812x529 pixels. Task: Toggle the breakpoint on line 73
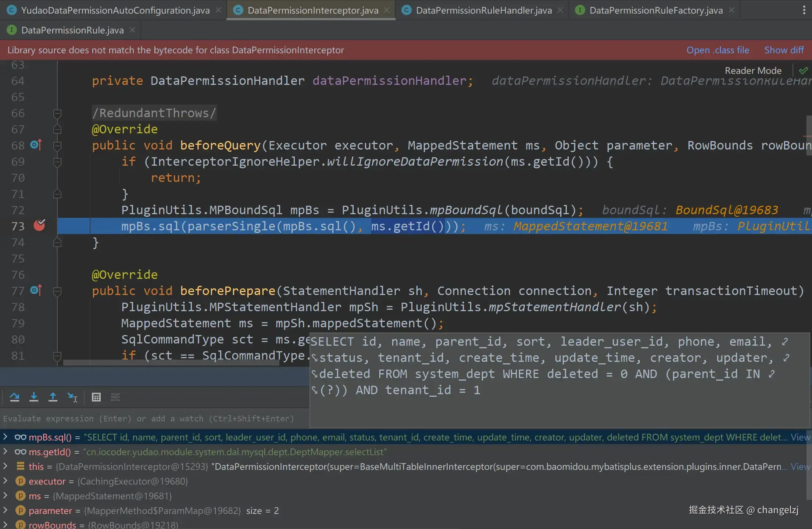(x=39, y=225)
